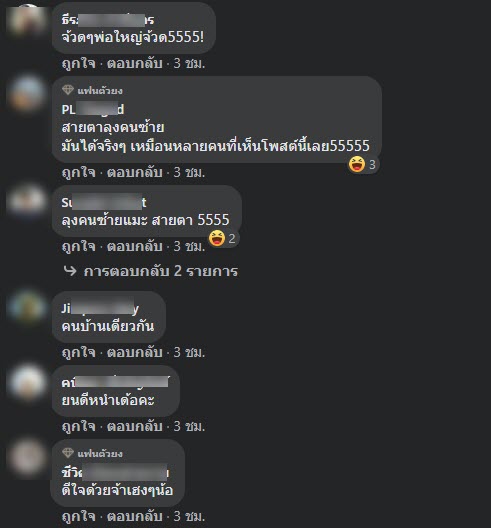Click top fan diamond badge on last comment

coord(68,453)
